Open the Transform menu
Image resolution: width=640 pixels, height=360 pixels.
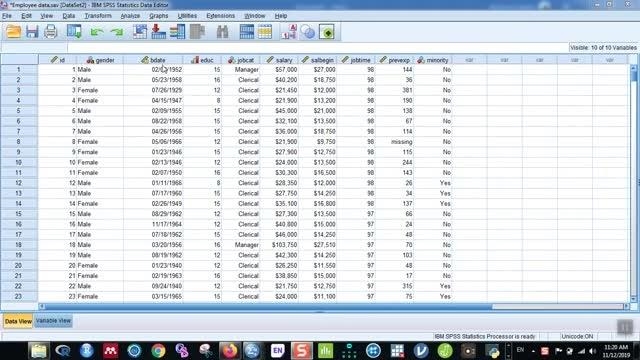[x=98, y=16]
